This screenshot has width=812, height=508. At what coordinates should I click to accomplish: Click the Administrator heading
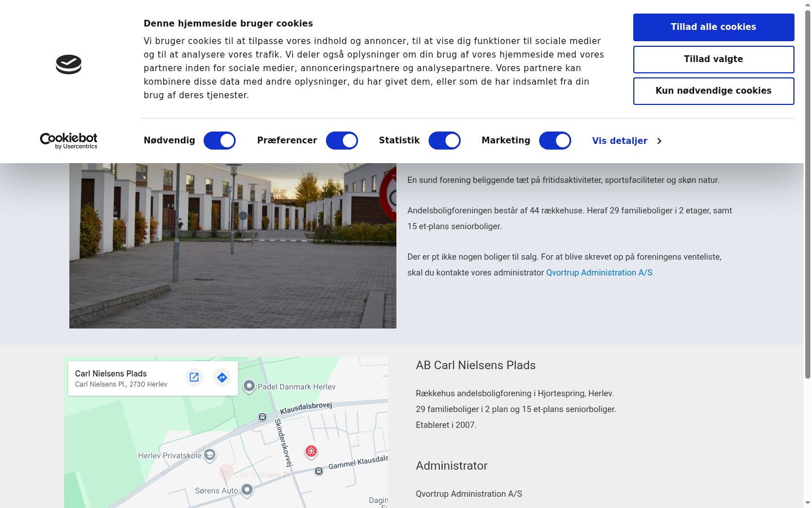click(452, 466)
